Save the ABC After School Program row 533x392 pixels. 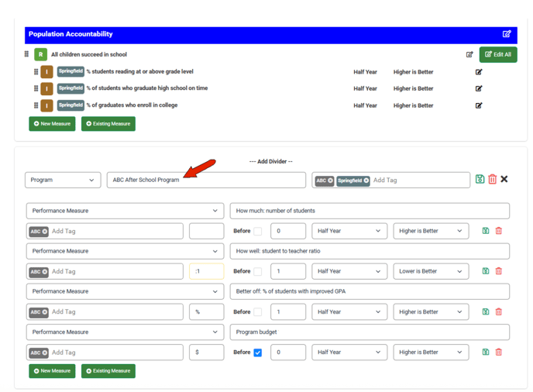[480, 180]
